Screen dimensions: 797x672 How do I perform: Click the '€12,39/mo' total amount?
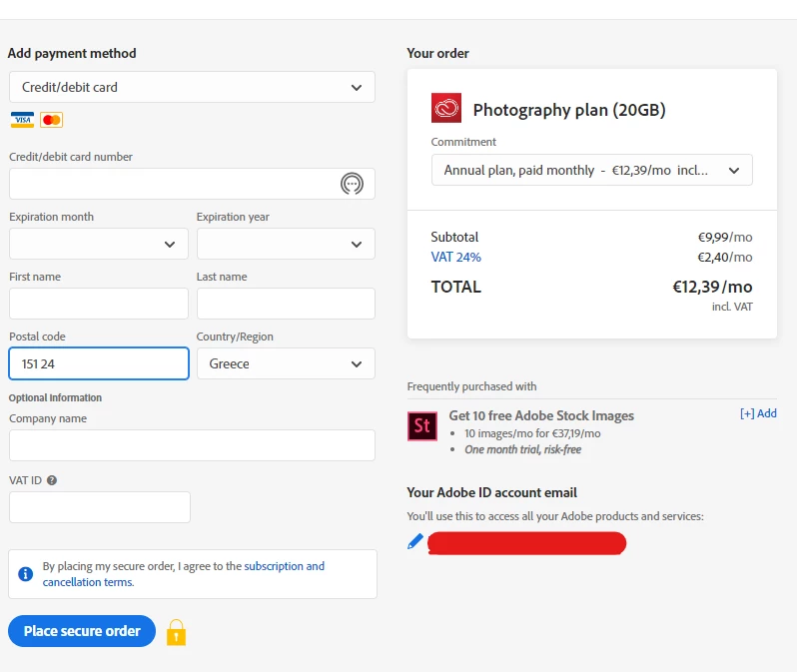click(x=713, y=288)
